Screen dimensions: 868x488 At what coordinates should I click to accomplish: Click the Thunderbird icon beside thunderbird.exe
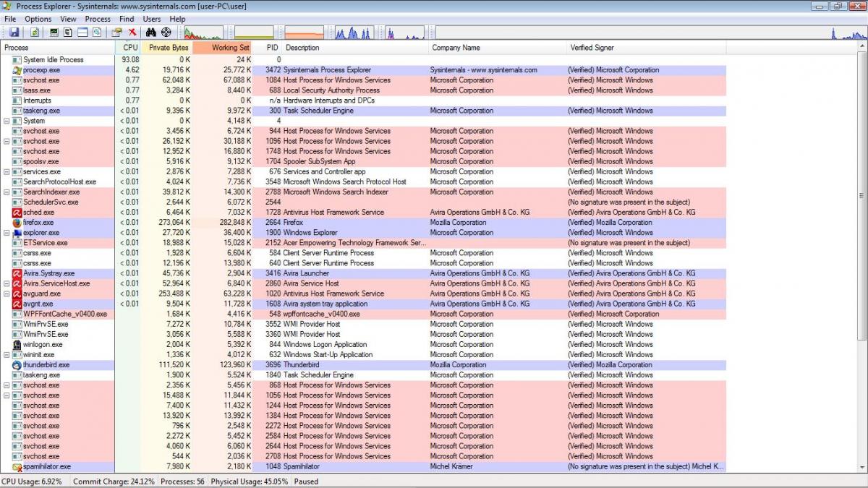(x=17, y=365)
